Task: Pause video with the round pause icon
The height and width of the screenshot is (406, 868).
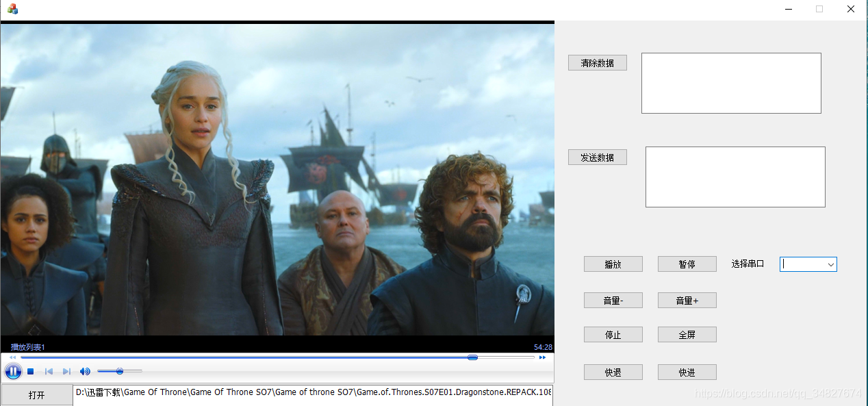Action: click(13, 372)
